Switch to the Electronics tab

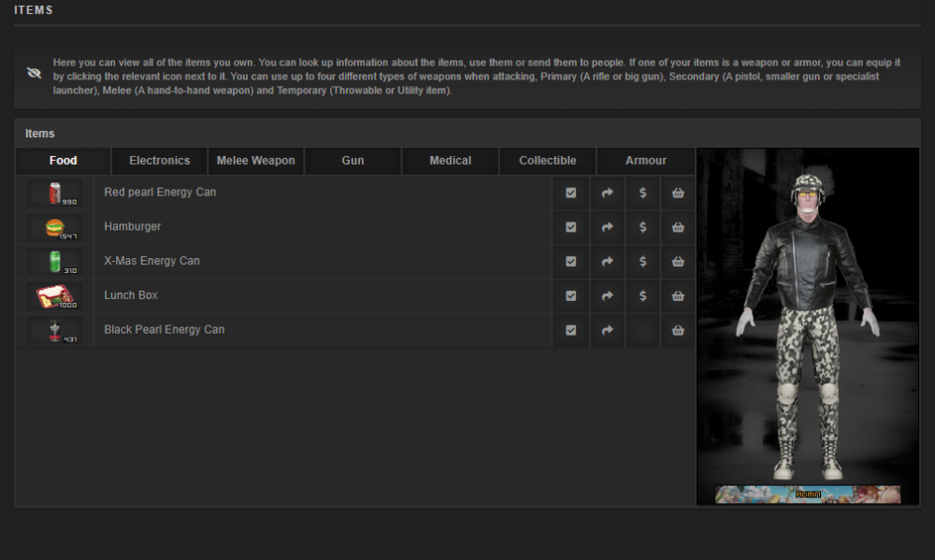click(160, 161)
